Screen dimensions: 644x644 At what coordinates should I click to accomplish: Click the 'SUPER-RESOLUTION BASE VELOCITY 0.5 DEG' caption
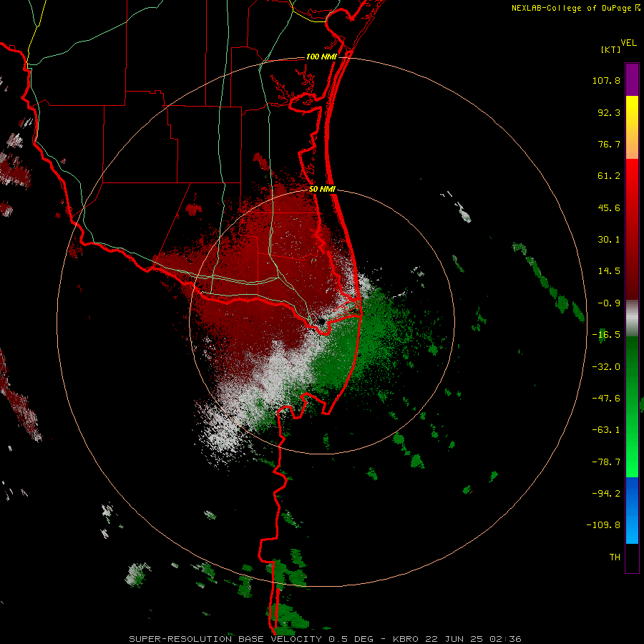point(251,639)
